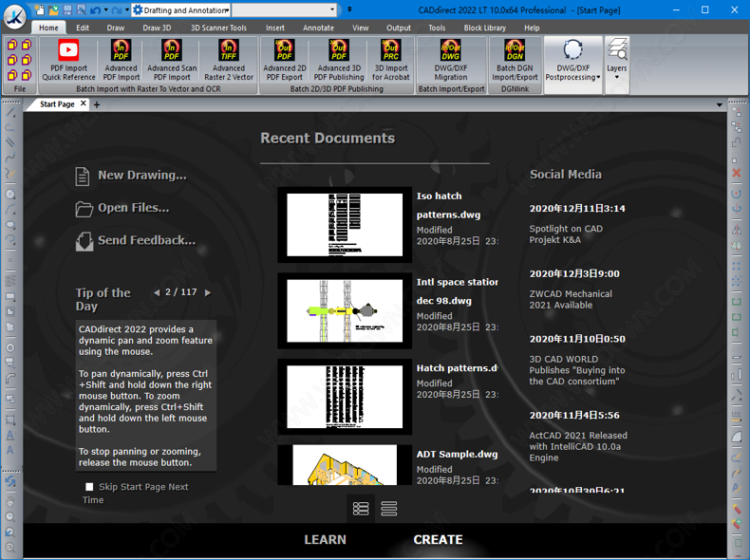The image size is (750, 560).
Task: Click Send Feedback... link
Action: point(146,240)
